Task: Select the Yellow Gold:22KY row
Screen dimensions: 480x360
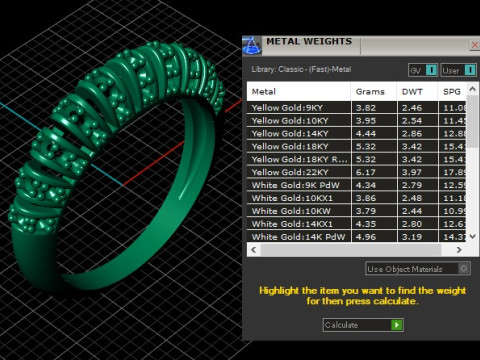Action: (x=356, y=172)
